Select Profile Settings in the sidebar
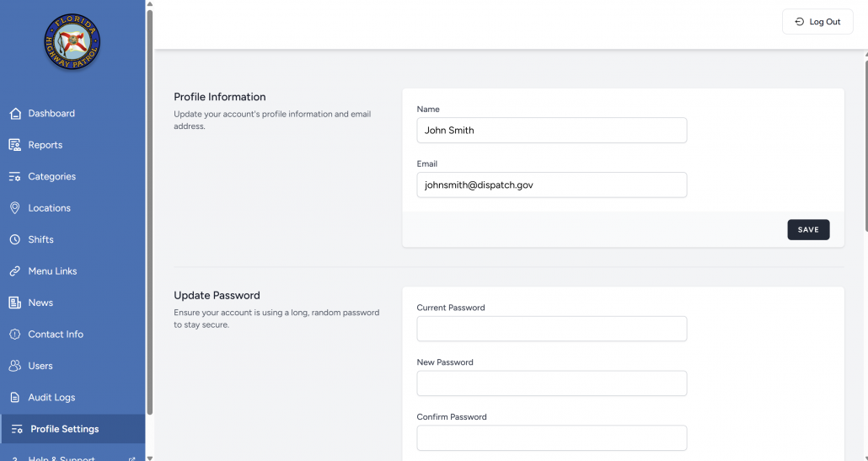This screenshot has height=461, width=868. pyautogui.click(x=64, y=429)
